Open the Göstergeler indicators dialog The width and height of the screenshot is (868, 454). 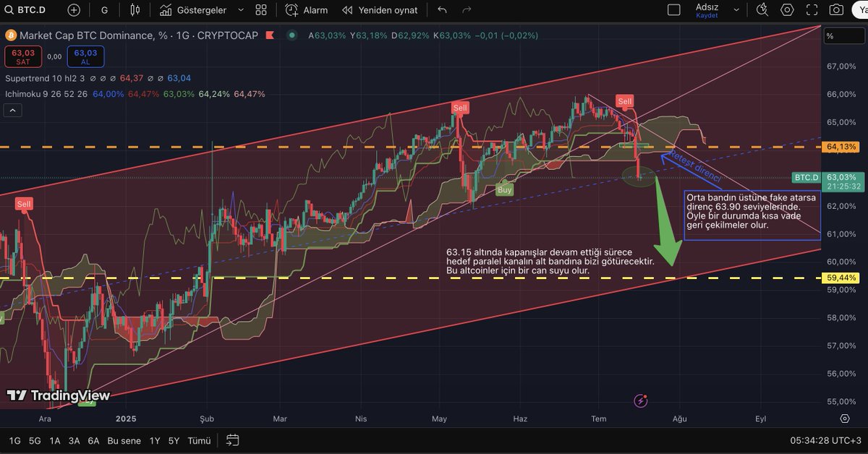[193, 10]
